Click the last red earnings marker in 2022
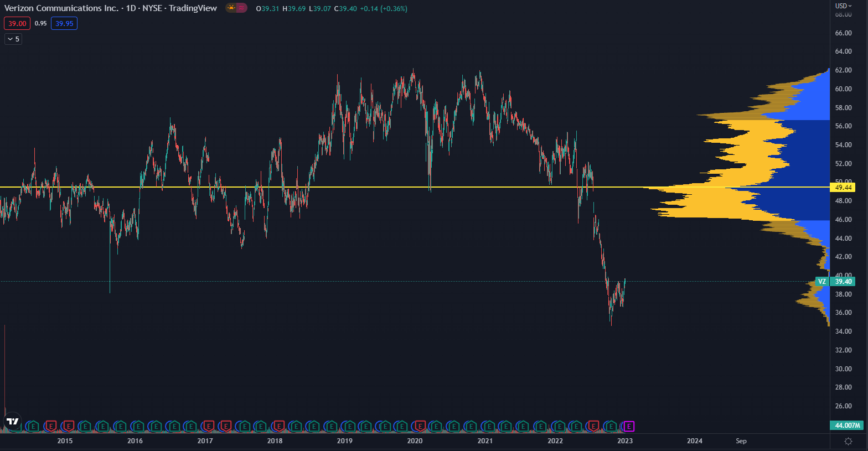 593,426
